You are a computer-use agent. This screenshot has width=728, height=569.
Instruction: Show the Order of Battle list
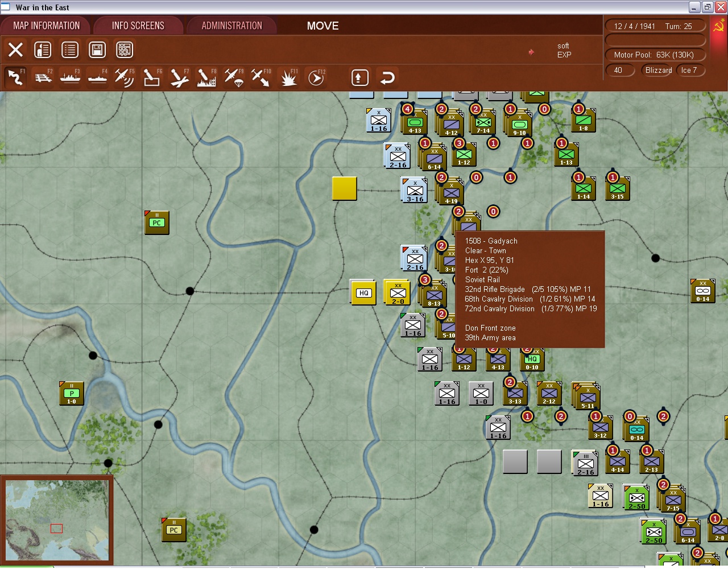(69, 50)
